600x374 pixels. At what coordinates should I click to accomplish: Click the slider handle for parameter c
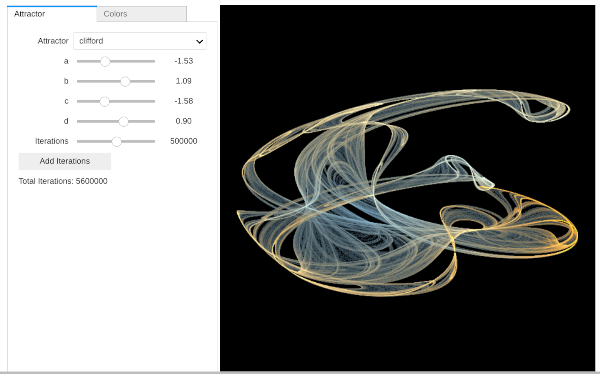coord(104,101)
